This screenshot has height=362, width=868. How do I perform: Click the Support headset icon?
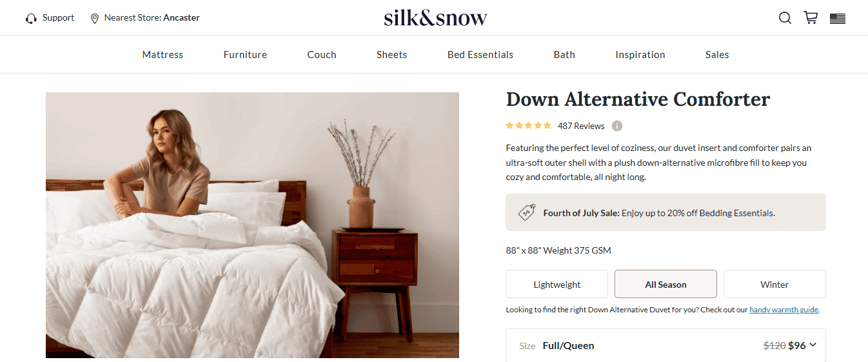[31, 19]
